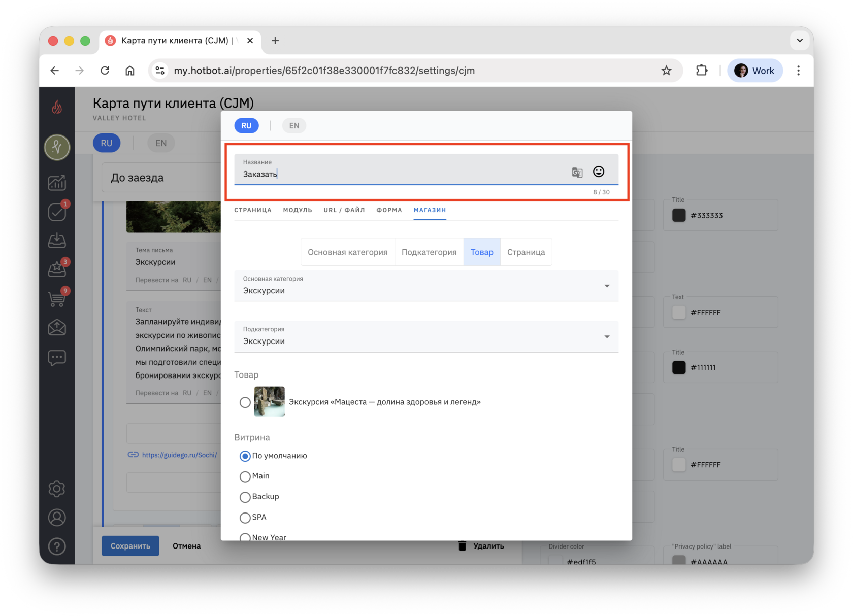Select the Экскурсия «Мацеста» product radio button
This screenshot has height=616, width=853.
(245, 402)
